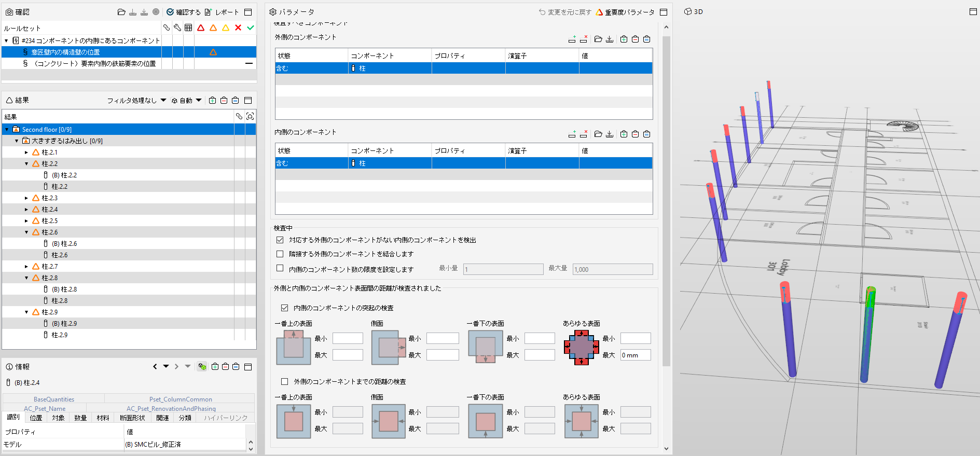
Task: Enable 内側のコンポーネント数の限度を設定します checkbox
Action: point(280,268)
